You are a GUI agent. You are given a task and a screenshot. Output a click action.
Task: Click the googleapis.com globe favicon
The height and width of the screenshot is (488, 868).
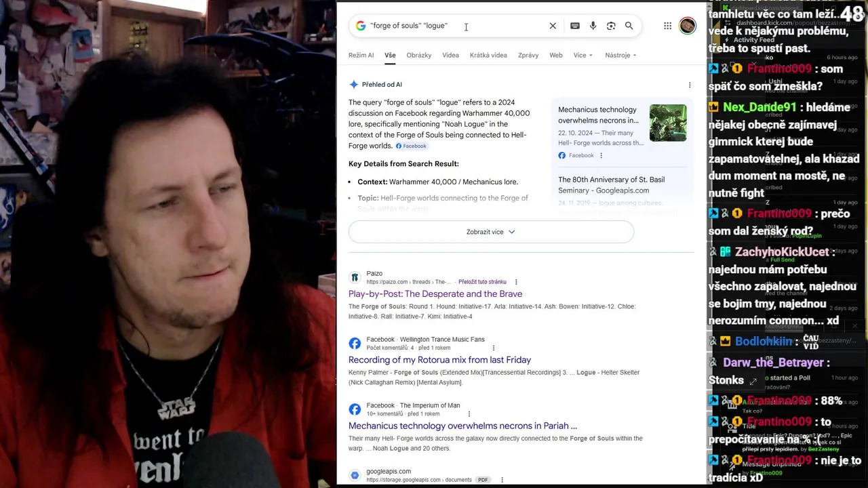click(x=355, y=475)
